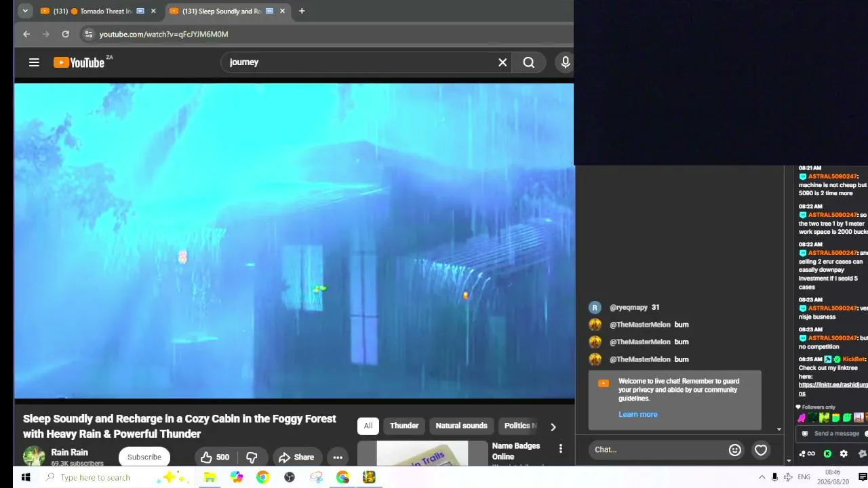Viewport: 868px width, 488px height.
Task: Open the Windows Start menu
Action: 25,477
